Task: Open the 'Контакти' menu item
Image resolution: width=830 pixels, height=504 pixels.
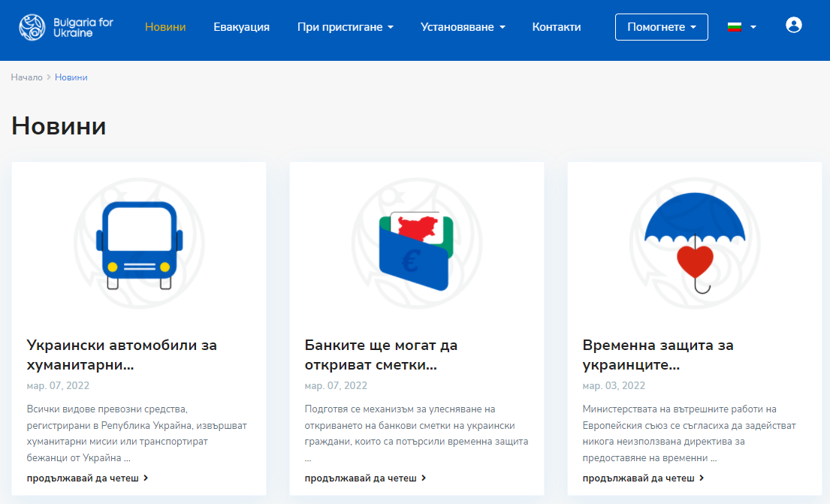Action: (556, 26)
